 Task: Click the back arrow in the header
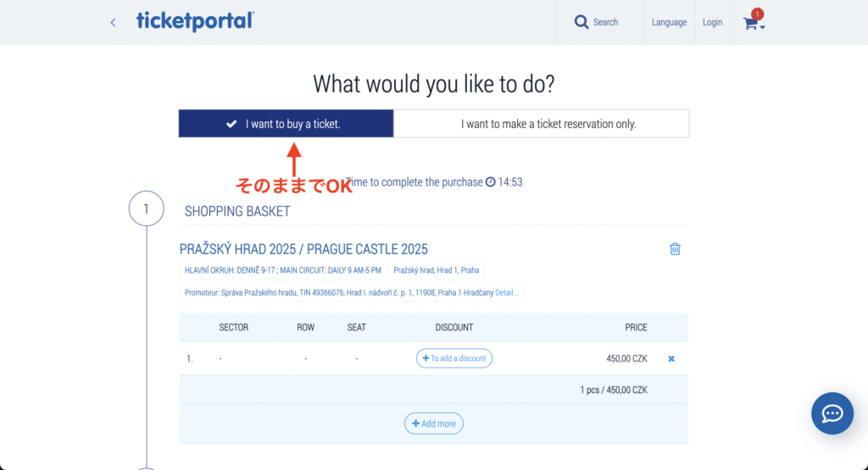click(113, 23)
